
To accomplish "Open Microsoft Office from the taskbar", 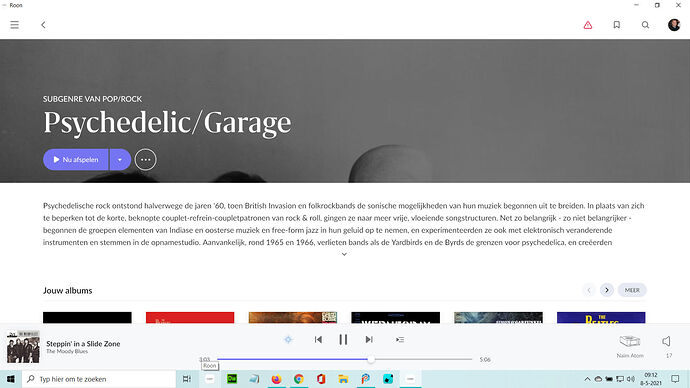I will tap(321, 379).
